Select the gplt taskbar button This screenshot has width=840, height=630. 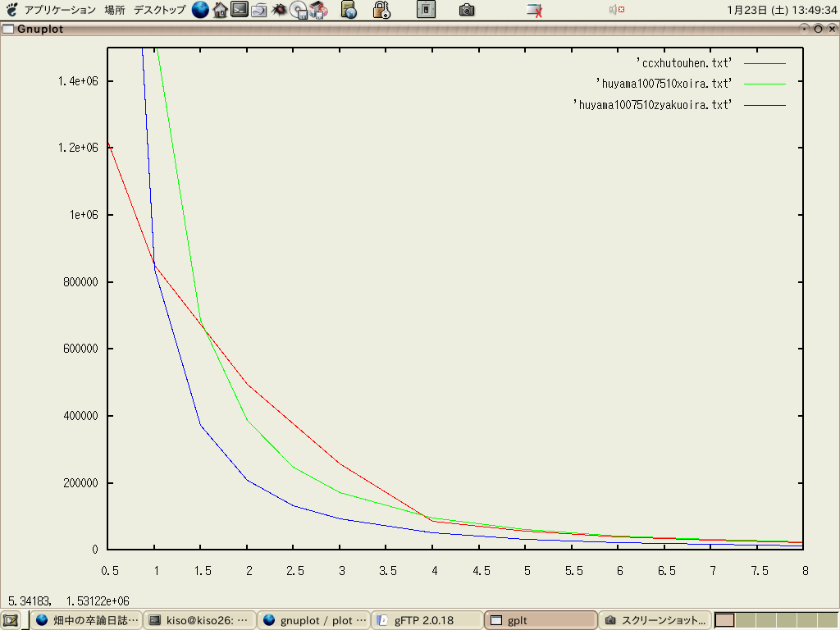coord(541,620)
